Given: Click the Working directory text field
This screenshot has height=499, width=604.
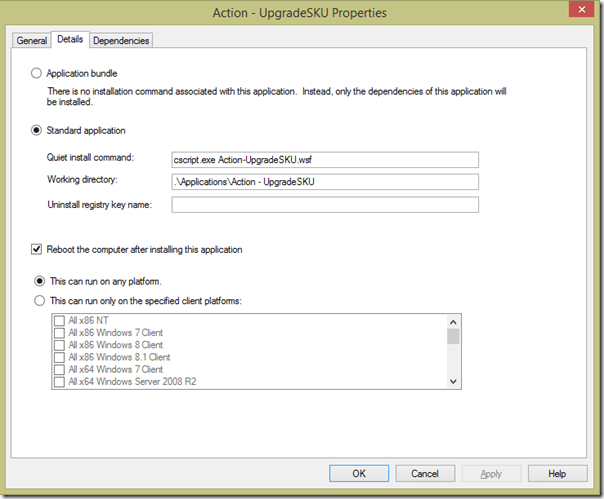Looking at the screenshot, I should pos(325,182).
